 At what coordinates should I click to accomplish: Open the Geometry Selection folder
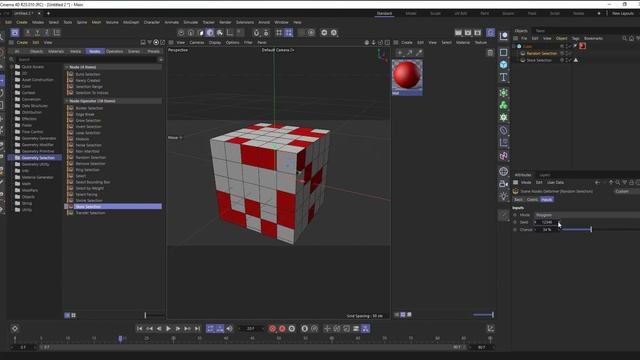[38, 158]
